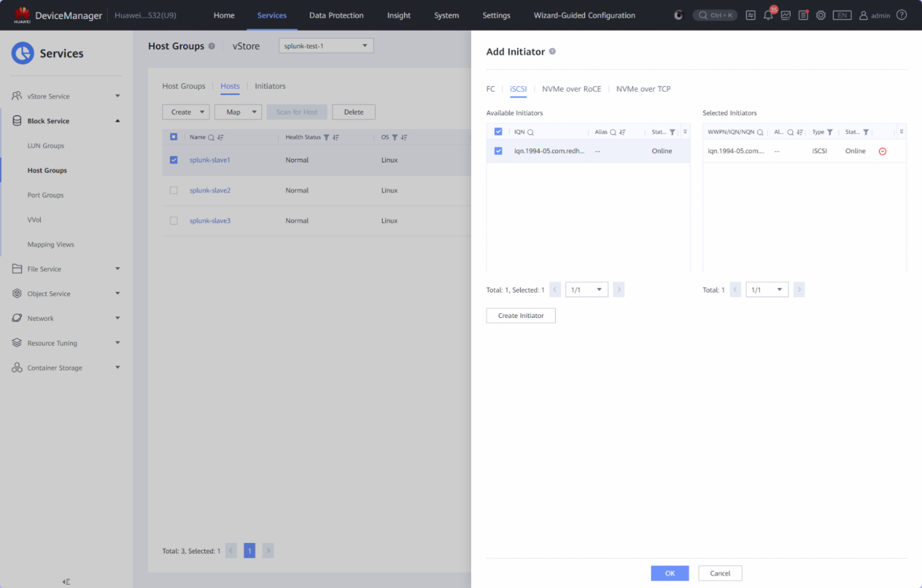The height and width of the screenshot is (588, 922).
Task: Switch to the NVMe over RoCE tab
Action: (572, 89)
